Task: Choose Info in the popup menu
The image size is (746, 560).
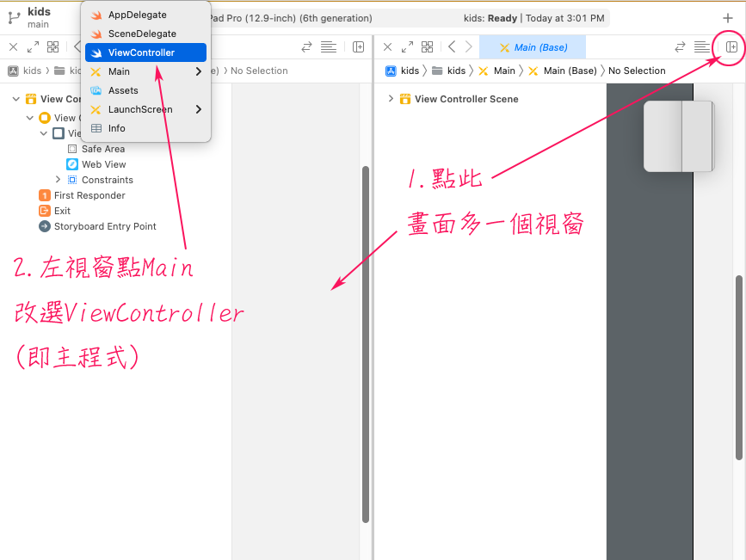Action: coord(145,128)
